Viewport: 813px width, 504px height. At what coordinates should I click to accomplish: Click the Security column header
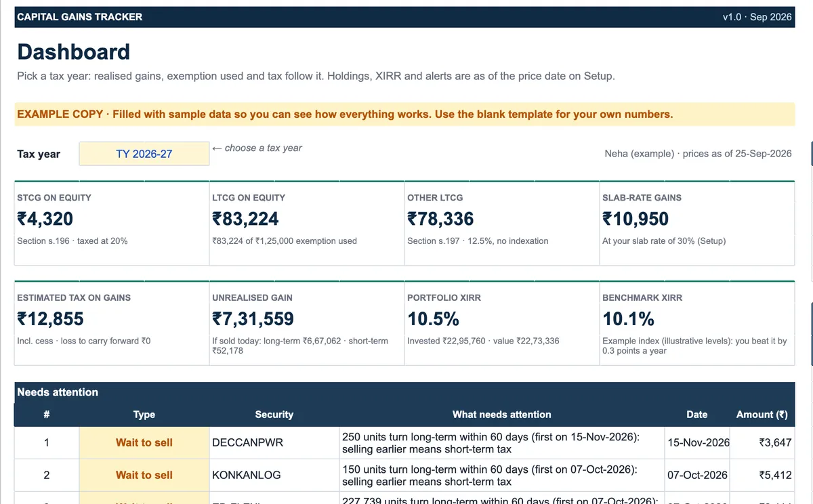[x=274, y=415]
